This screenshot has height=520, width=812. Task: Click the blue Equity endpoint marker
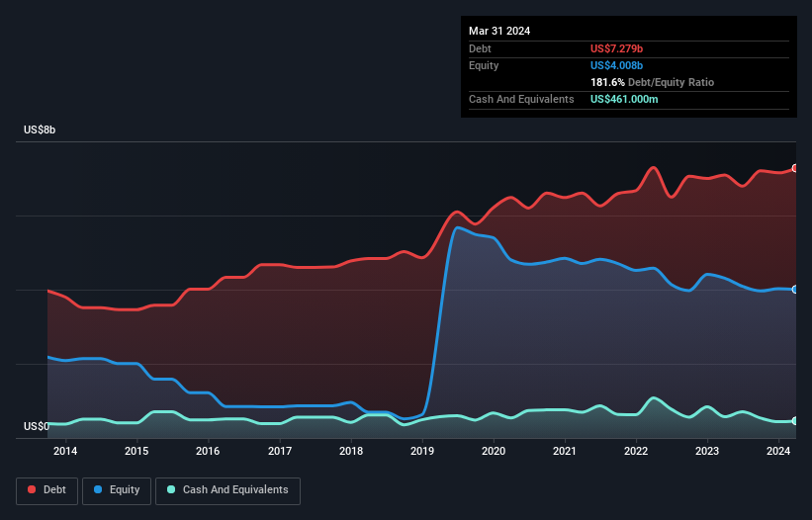tap(795, 290)
